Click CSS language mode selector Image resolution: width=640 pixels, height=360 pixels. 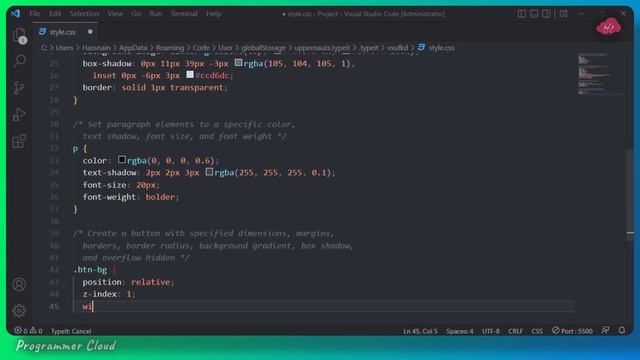click(x=537, y=331)
